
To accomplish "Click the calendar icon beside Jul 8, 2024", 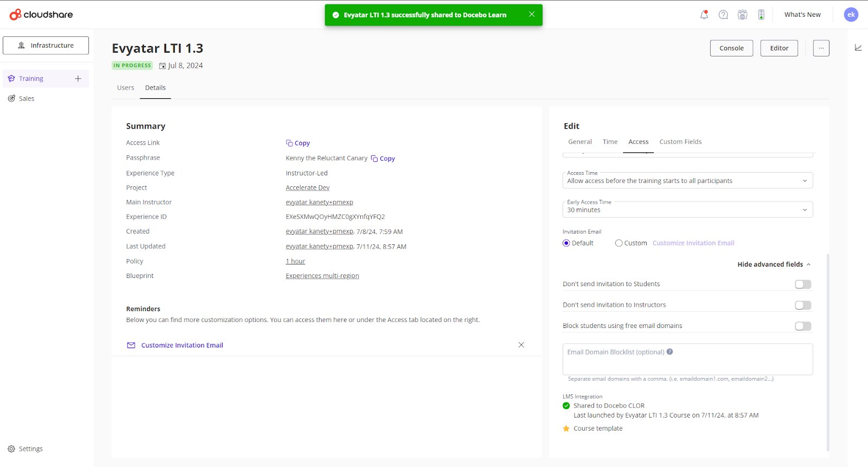I will pos(162,66).
